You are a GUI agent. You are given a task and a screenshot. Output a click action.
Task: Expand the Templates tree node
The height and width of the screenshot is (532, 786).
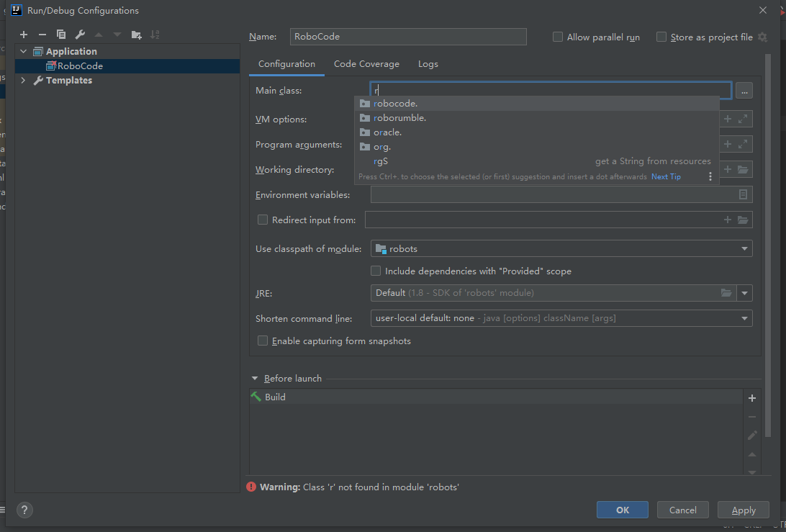(23, 80)
